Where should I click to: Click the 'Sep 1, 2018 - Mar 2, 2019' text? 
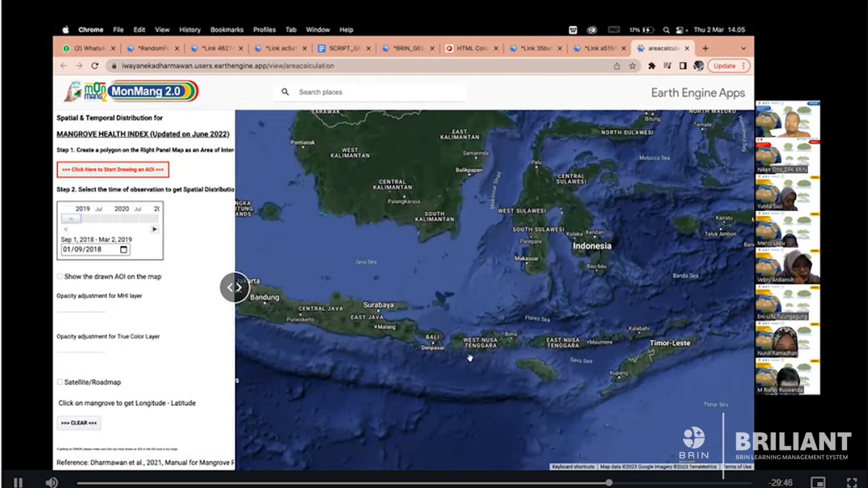click(96, 239)
